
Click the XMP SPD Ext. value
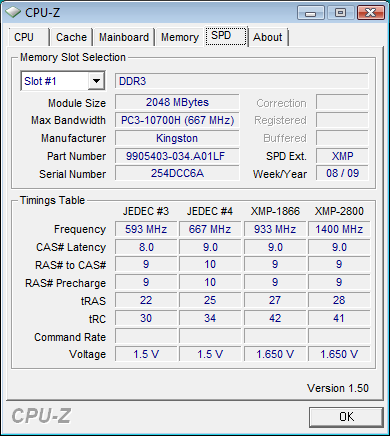click(x=342, y=156)
